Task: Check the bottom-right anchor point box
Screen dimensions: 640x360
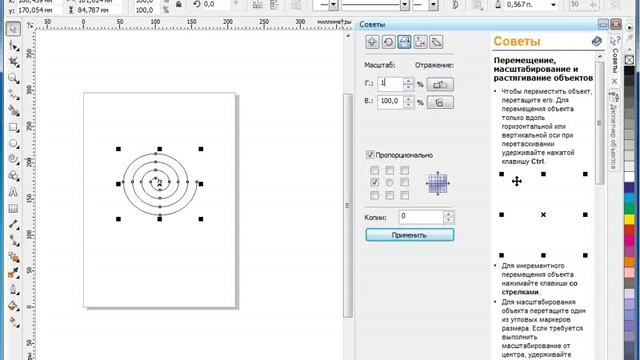Action: tap(404, 196)
